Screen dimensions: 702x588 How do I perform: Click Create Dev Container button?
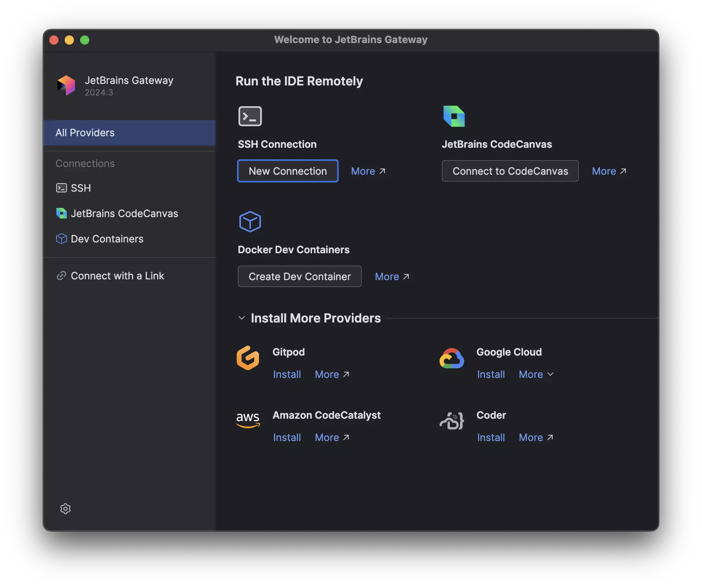(x=299, y=277)
